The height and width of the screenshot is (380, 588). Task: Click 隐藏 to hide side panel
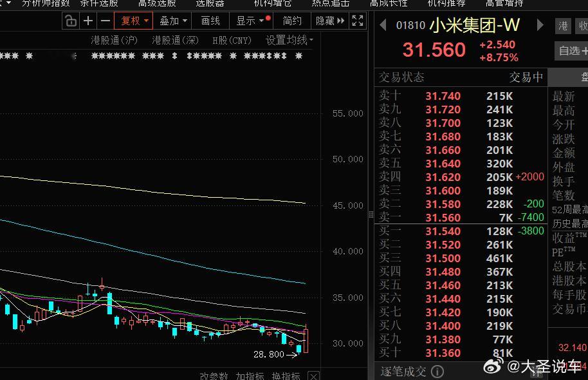pos(329,21)
